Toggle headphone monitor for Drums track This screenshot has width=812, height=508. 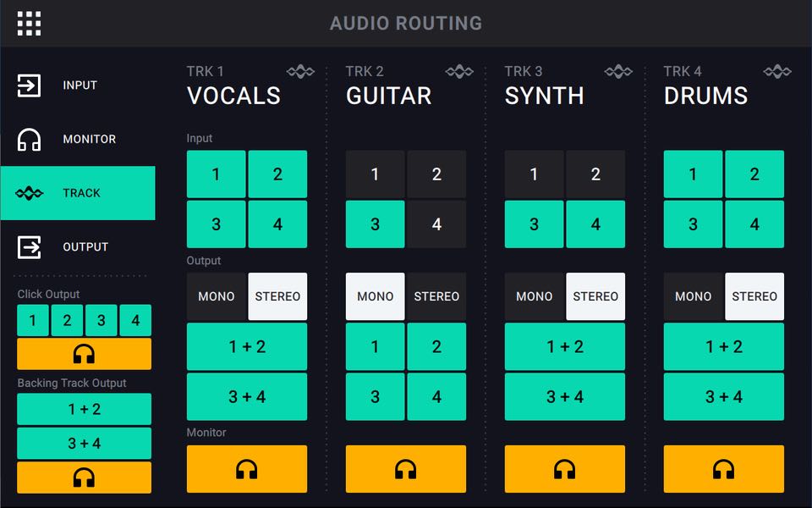point(723,469)
